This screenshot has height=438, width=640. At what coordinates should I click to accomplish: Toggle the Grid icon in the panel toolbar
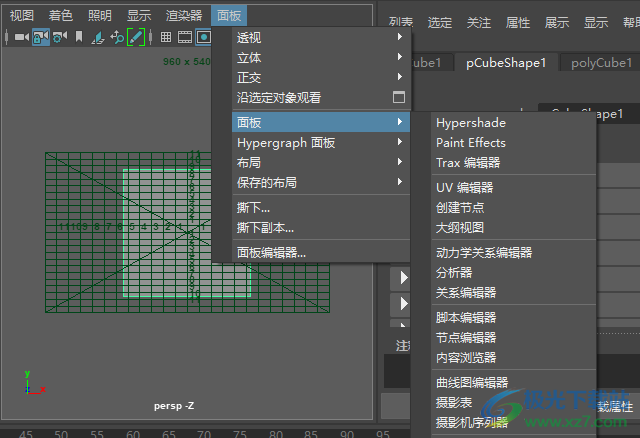pos(166,37)
